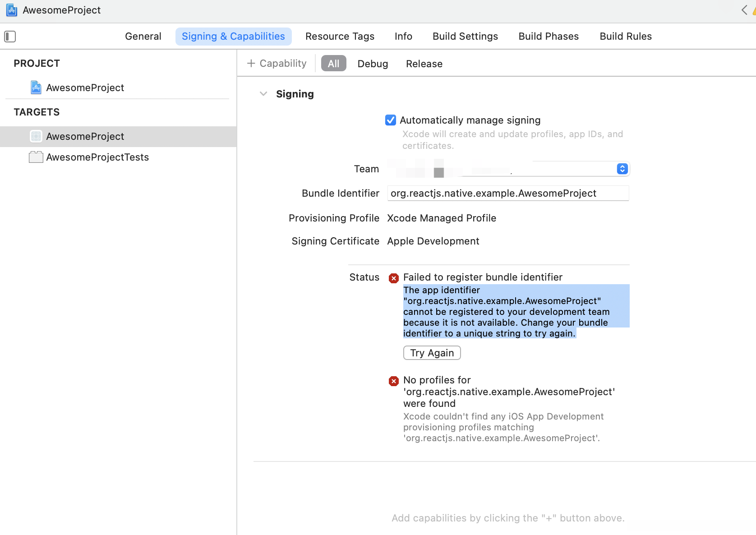Uncheck Automatically manage signing
This screenshot has width=756, height=535.
click(391, 120)
